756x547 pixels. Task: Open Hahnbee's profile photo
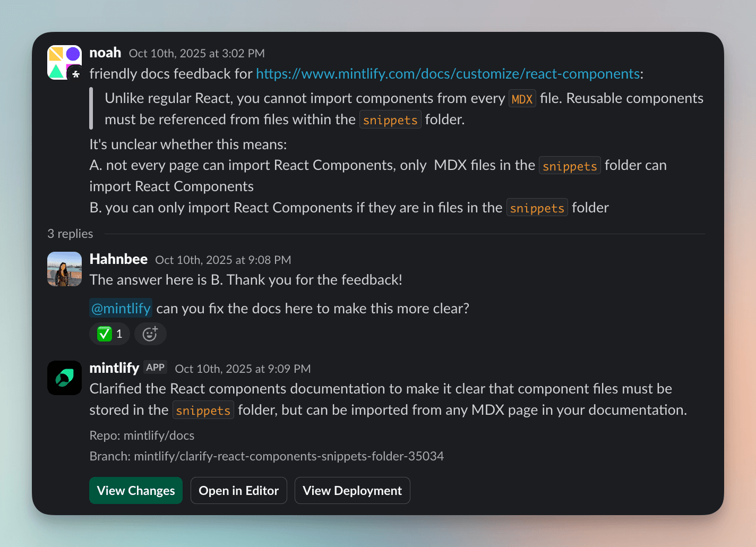[x=64, y=269]
